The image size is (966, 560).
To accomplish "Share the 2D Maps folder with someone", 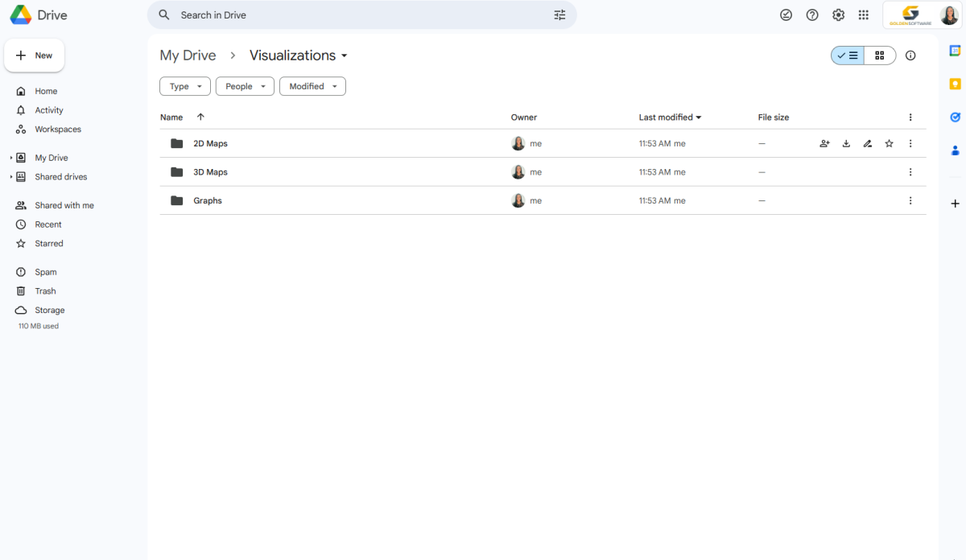I will coord(824,143).
